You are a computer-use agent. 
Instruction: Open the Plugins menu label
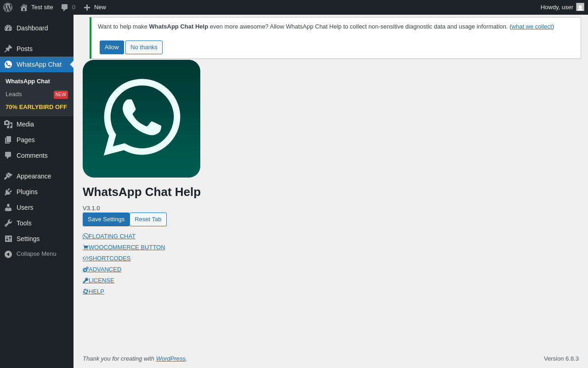27,192
